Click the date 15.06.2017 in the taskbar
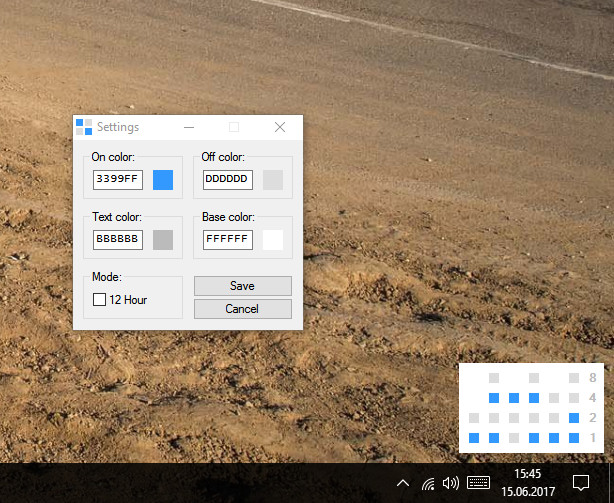This screenshot has height=503, width=614. tap(528, 492)
